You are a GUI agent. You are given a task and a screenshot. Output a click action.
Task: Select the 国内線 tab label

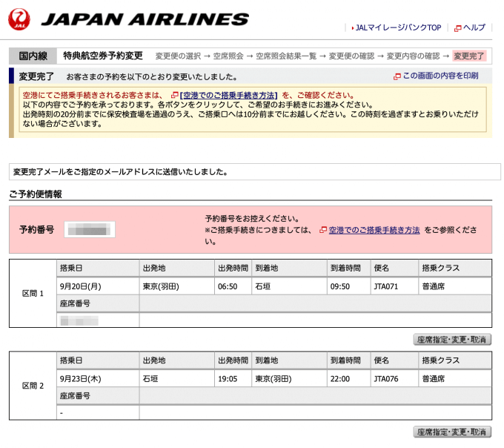[33, 56]
